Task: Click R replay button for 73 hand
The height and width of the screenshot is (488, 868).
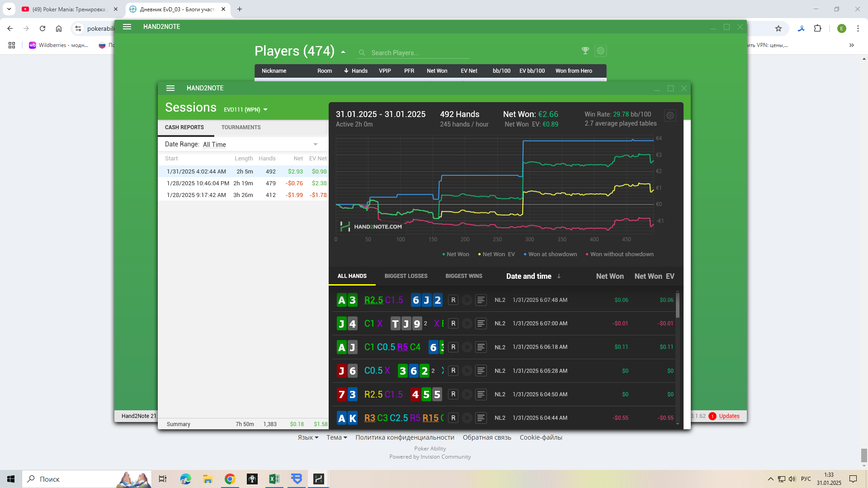Action: [453, 394]
